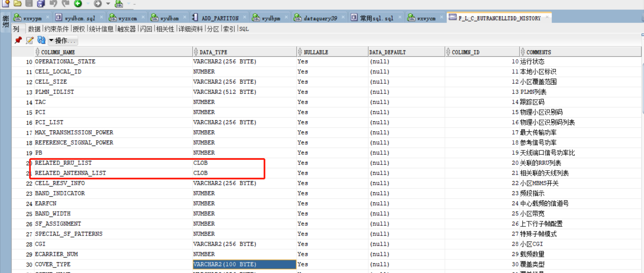The height and width of the screenshot is (273, 644).
Task: Click the red pushpin Freeze View icon
Action: point(18,40)
